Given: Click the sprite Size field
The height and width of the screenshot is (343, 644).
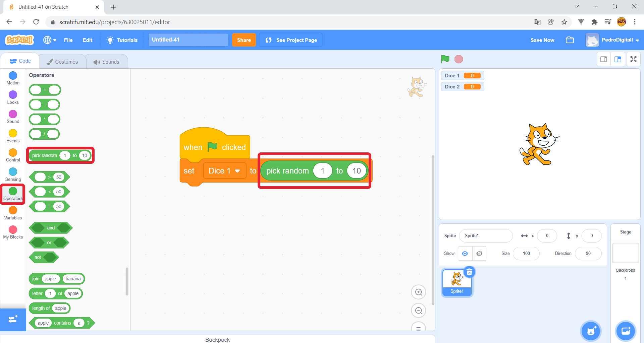Looking at the screenshot, I should (526, 254).
